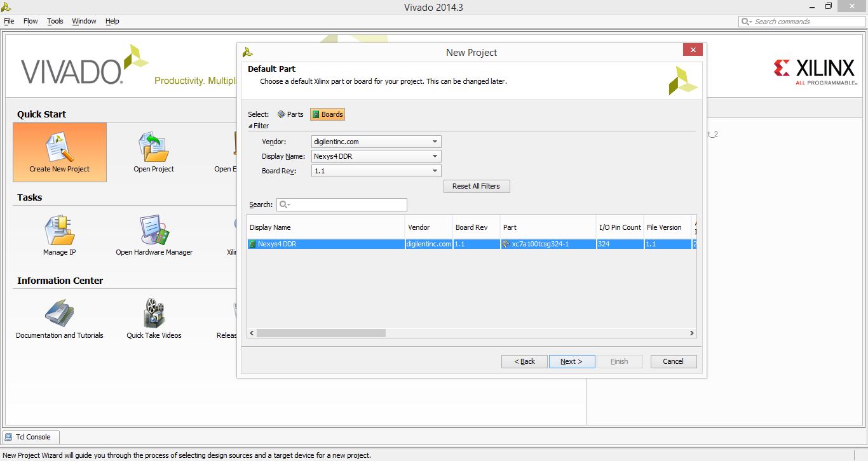Viewport: 868px width, 461px height.
Task: Click the Next button
Action: coord(572,361)
